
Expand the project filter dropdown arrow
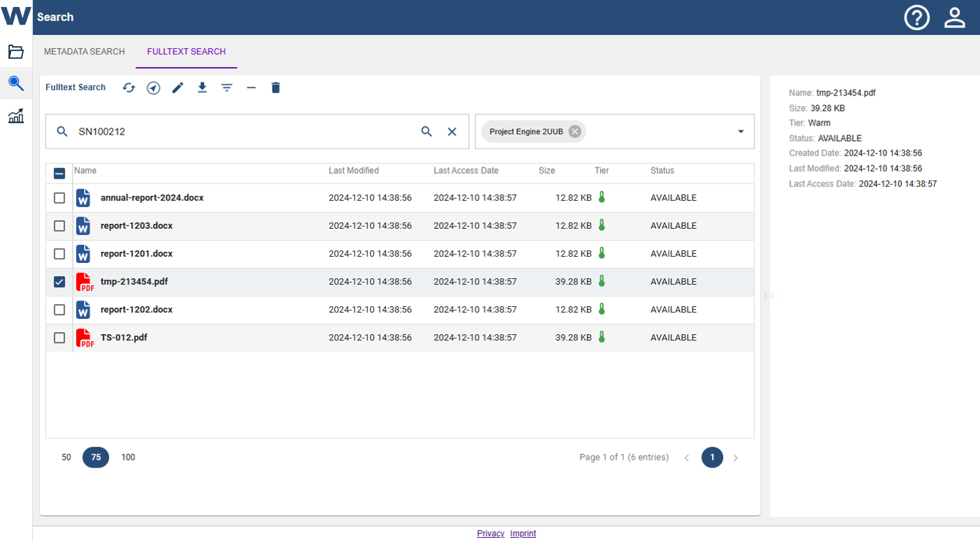tap(741, 132)
